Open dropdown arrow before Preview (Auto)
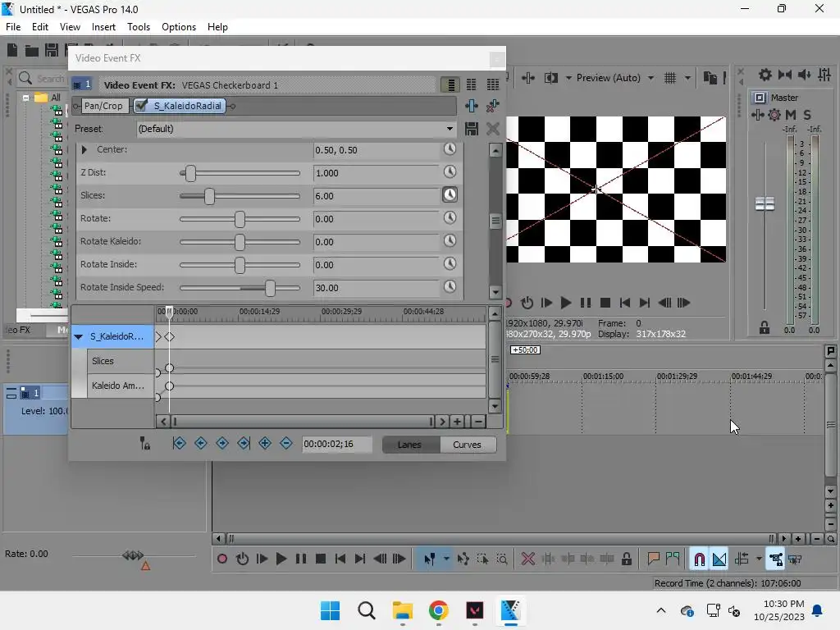Viewport: 840px width, 630px height. pos(568,78)
